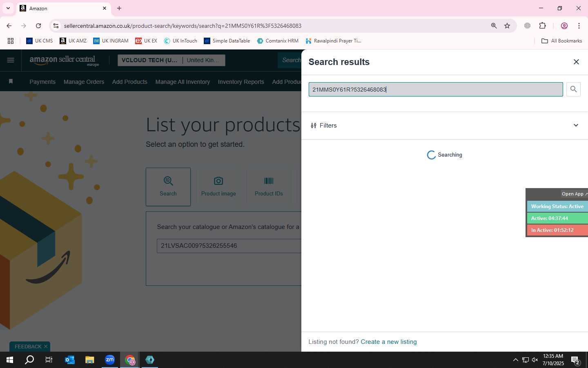Image resolution: width=588 pixels, height=368 pixels.
Task: Open Task View on taskbar
Action: click(x=49, y=360)
